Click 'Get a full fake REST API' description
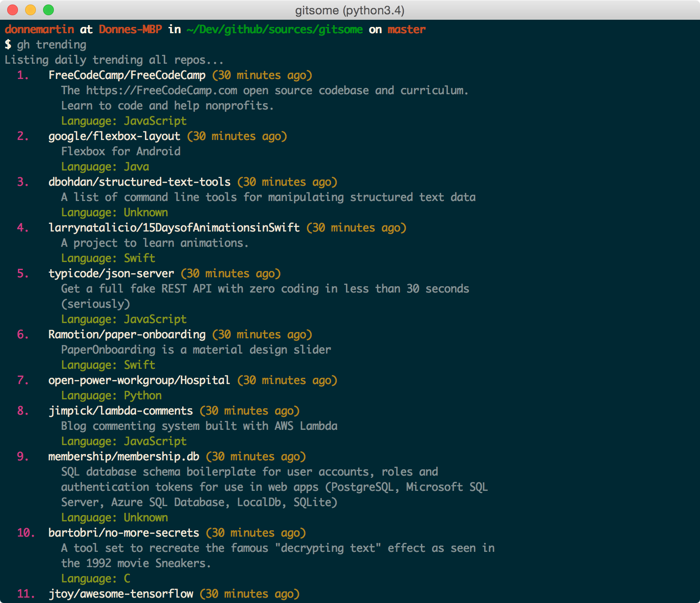700x603 pixels. 265,289
